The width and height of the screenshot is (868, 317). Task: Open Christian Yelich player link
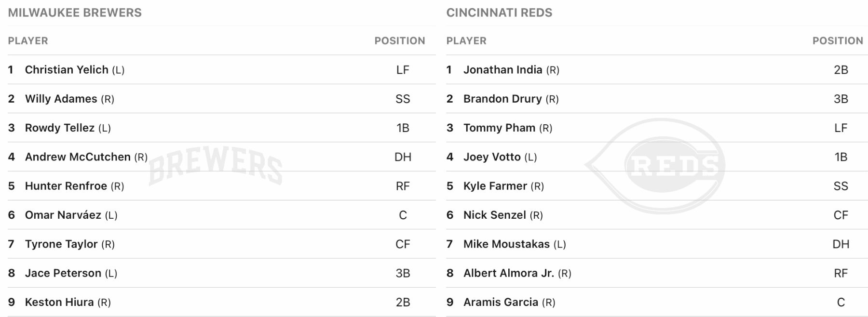(x=67, y=70)
